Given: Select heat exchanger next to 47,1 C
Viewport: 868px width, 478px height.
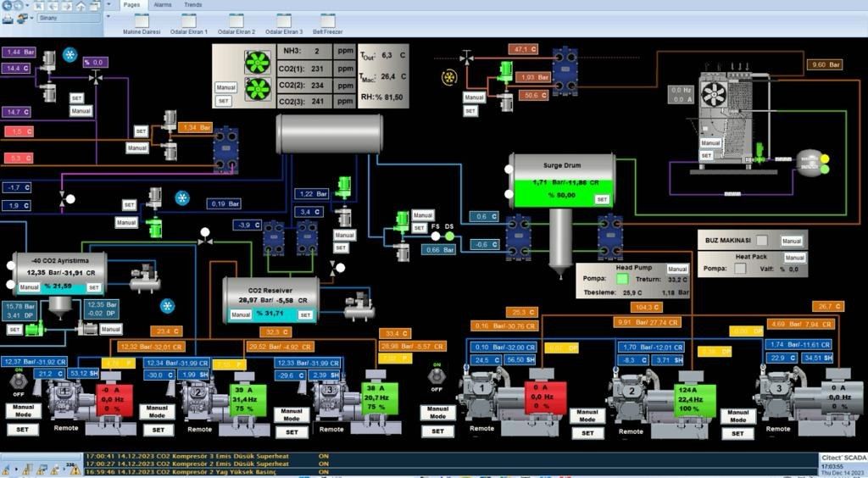Looking at the screenshot, I should pyautogui.click(x=565, y=71).
